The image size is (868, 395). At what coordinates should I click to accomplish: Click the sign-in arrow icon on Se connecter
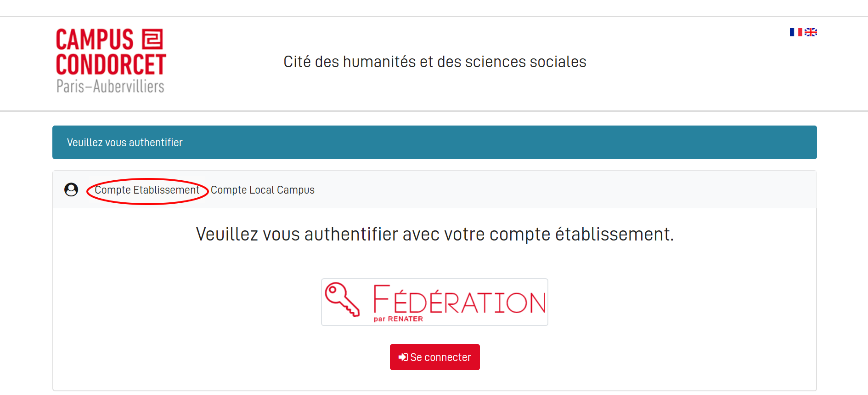point(403,357)
